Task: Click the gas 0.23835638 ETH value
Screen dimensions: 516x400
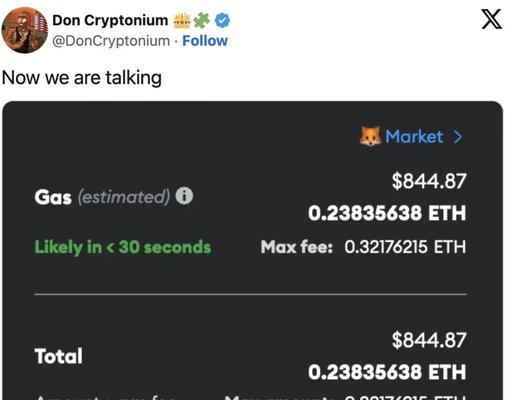Action: click(x=387, y=213)
